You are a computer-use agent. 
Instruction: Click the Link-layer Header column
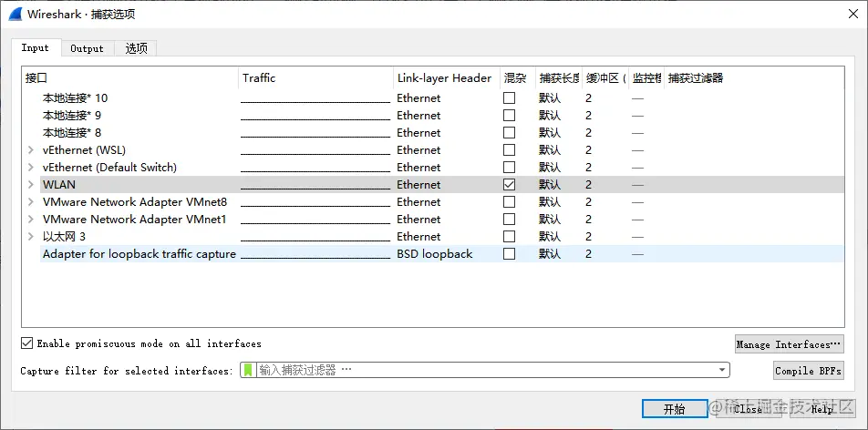[447, 78]
